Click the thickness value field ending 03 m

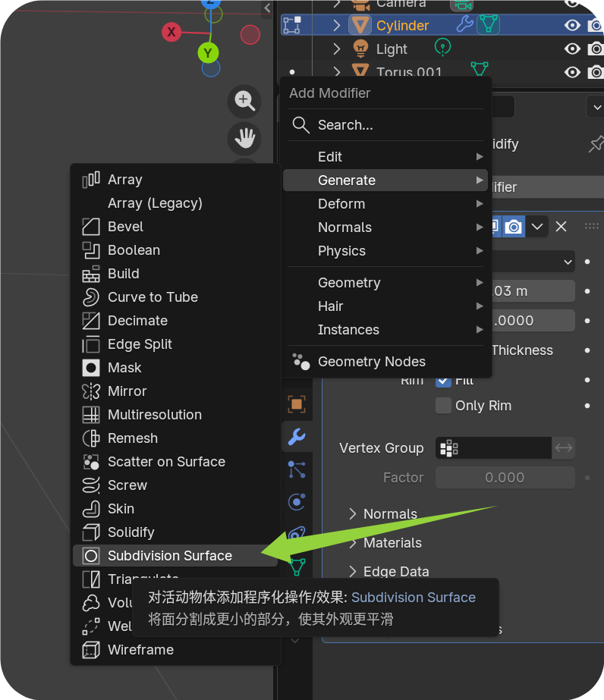[533, 291]
